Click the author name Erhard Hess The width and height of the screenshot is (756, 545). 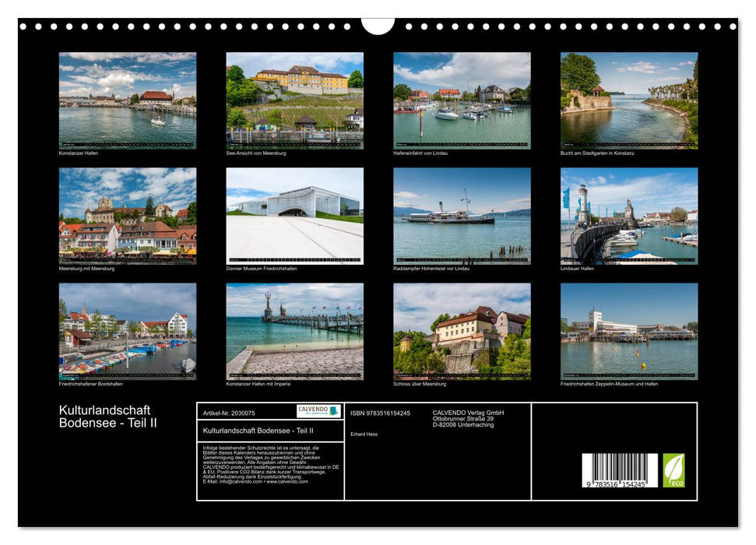pos(363,434)
